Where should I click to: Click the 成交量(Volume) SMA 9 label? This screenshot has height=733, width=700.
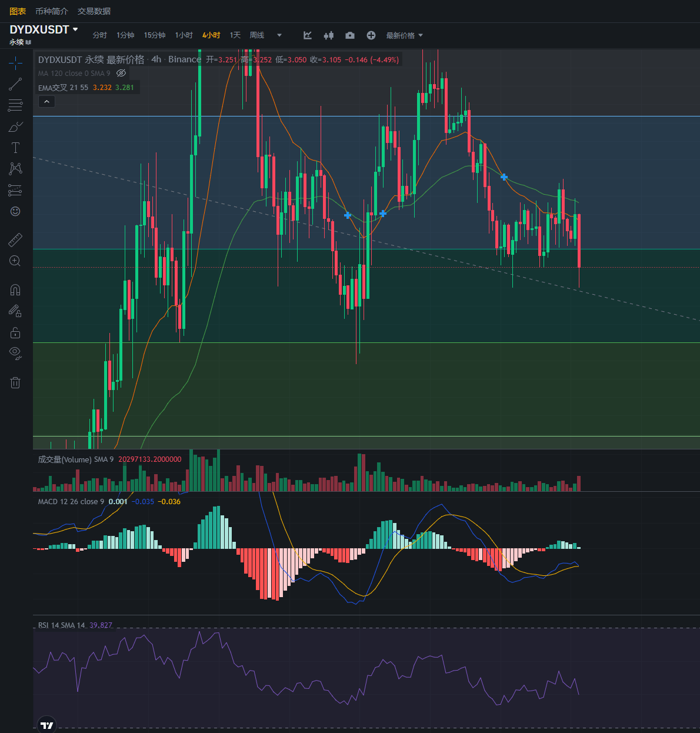(76, 459)
